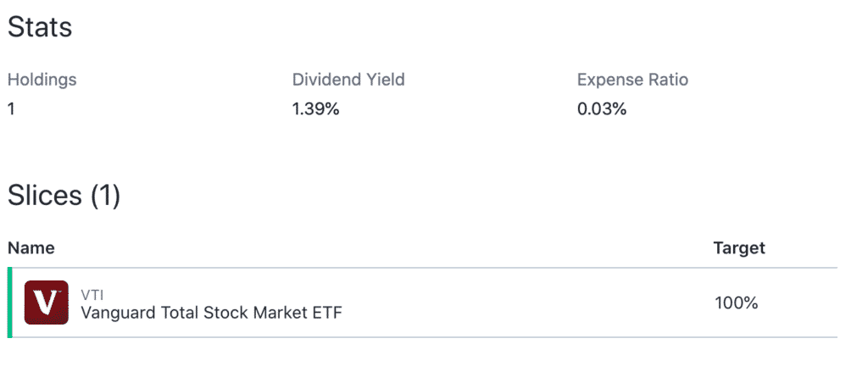Click the Holdings count value 1

coord(11,109)
